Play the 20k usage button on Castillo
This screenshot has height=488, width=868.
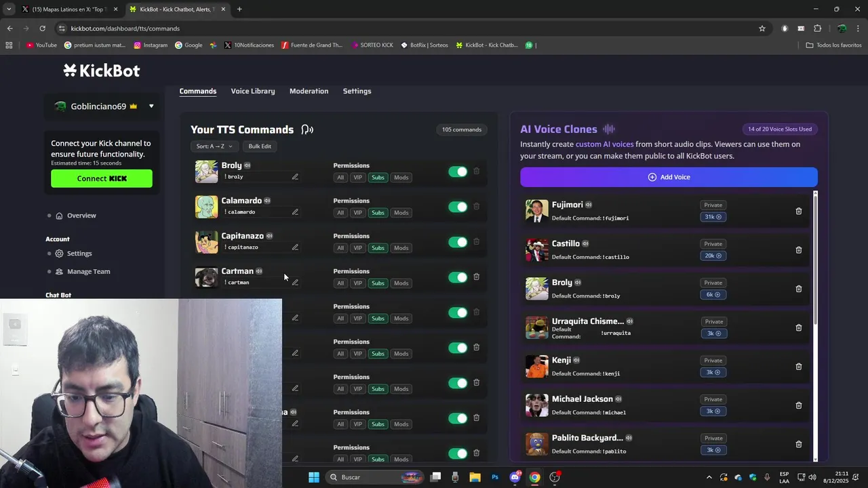click(x=713, y=256)
